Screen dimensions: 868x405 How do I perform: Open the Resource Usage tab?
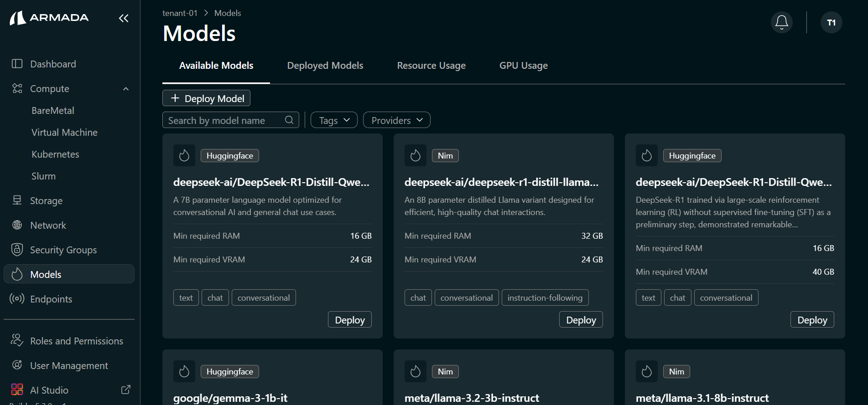(431, 66)
